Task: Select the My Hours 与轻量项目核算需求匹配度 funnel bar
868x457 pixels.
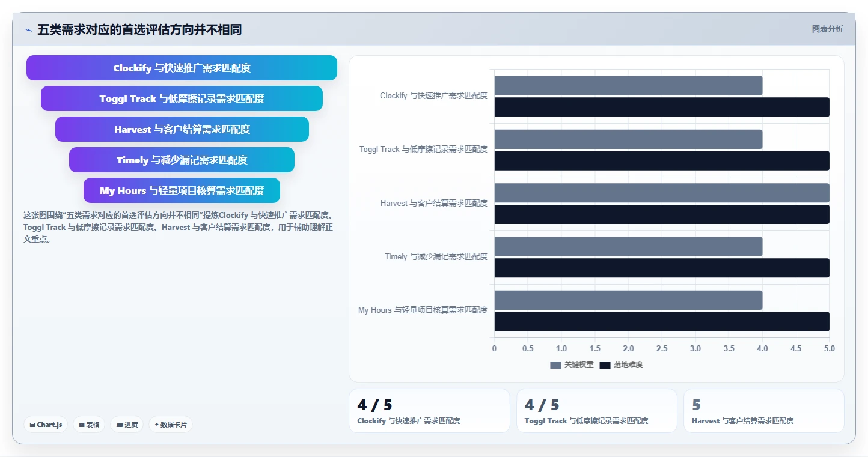Action: (x=182, y=190)
